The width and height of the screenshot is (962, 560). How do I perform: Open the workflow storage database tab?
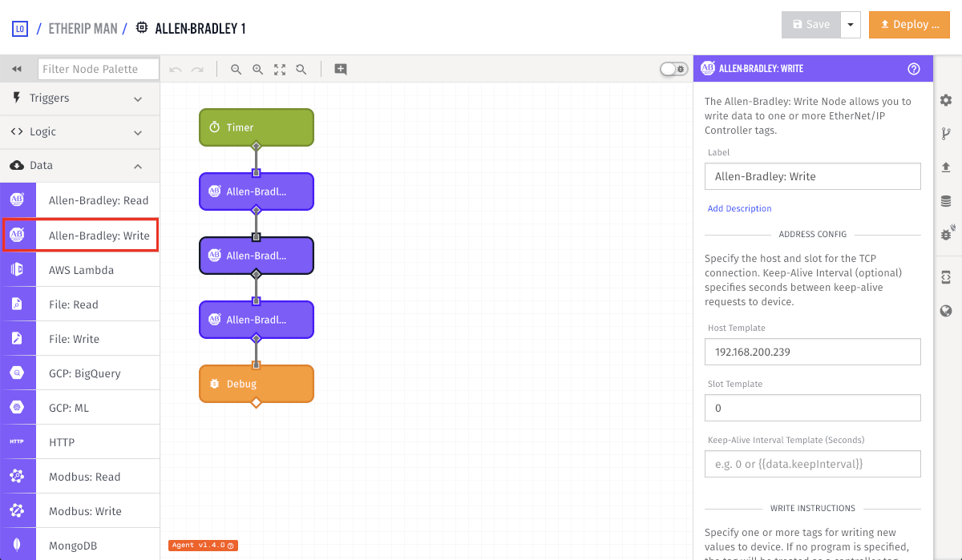[946, 201]
